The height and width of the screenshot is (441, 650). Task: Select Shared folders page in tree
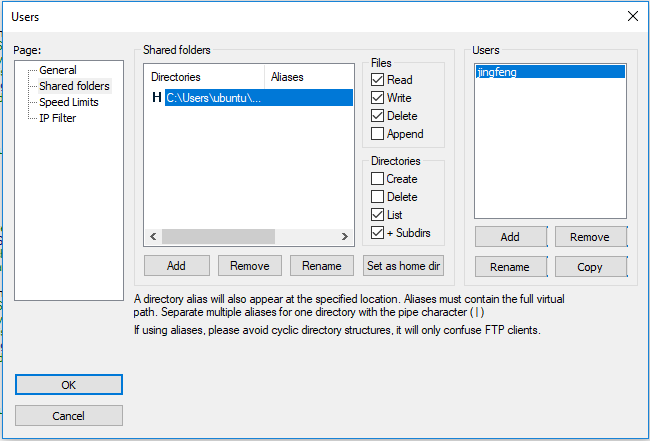(75, 86)
